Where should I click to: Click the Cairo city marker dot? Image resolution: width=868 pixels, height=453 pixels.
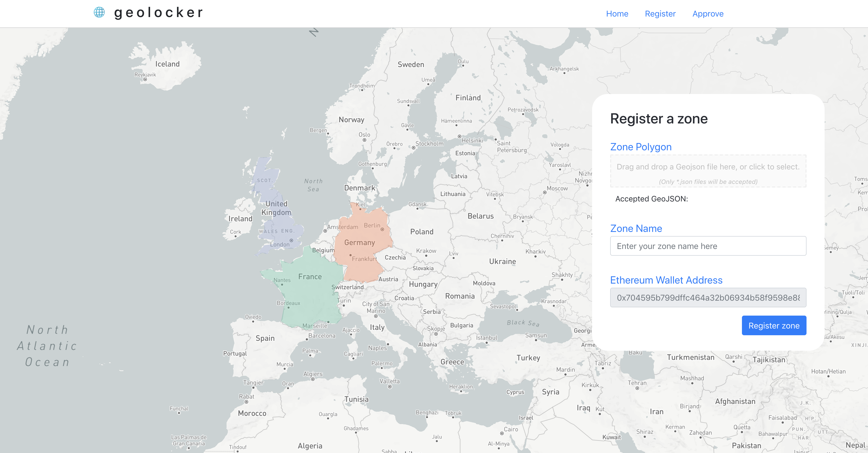(501, 433)
